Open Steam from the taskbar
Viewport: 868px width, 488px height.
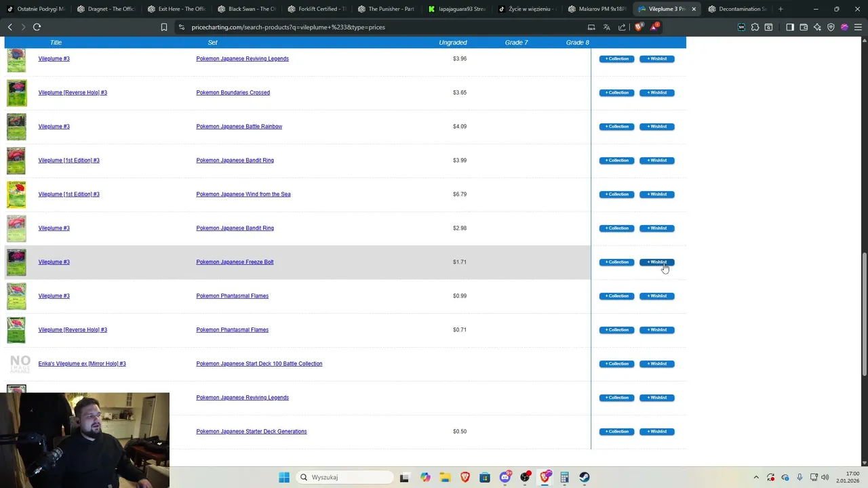tap(584, 477)
